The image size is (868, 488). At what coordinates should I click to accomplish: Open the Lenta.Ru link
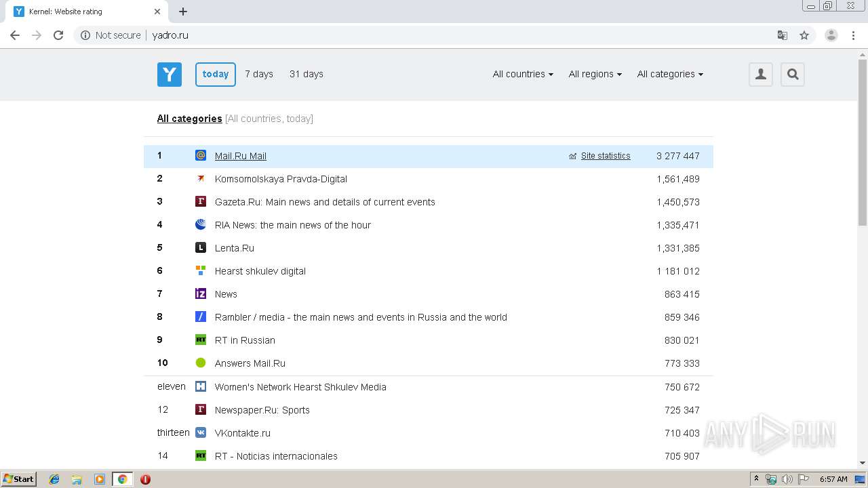(x=235, y=248)
